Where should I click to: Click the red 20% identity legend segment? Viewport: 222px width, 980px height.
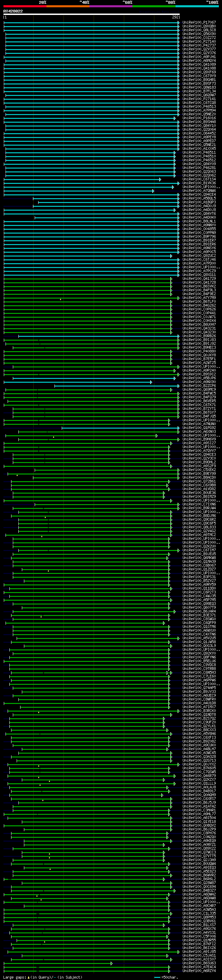pos(25,6)
